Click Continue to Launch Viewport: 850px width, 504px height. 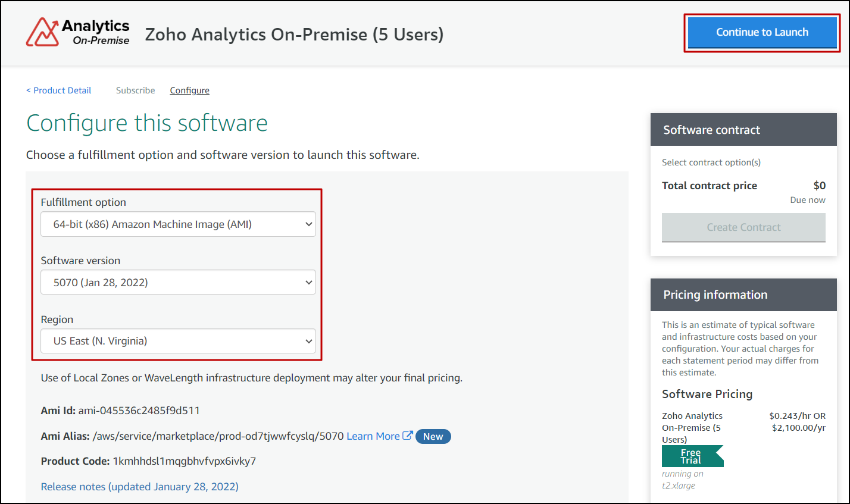click(762, 32)
